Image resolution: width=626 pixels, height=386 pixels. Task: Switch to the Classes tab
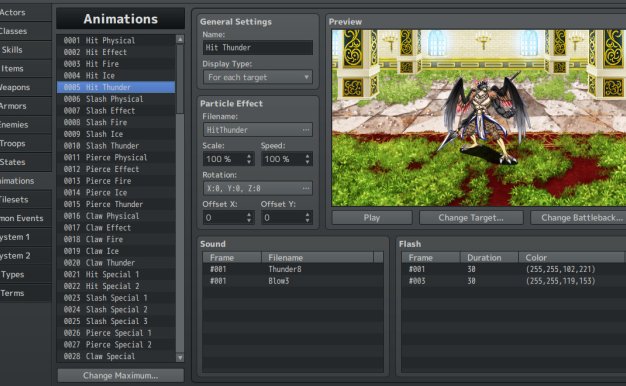point(25,31)
